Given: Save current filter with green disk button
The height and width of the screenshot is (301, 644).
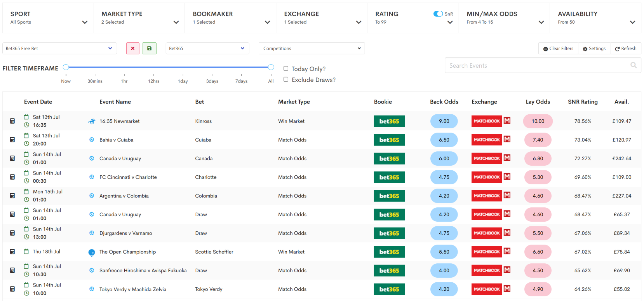Looking at the screenshot, I should [149, 48].
